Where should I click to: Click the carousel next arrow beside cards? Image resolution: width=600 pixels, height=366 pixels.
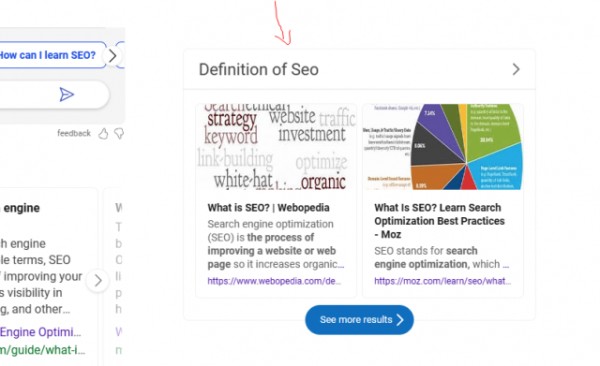coord(98,281)
